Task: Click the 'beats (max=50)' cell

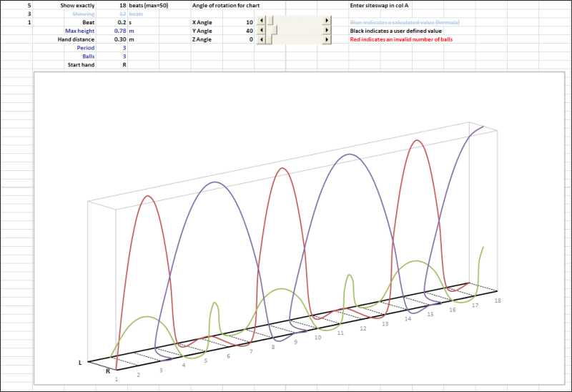Action: tap(149, 6)
